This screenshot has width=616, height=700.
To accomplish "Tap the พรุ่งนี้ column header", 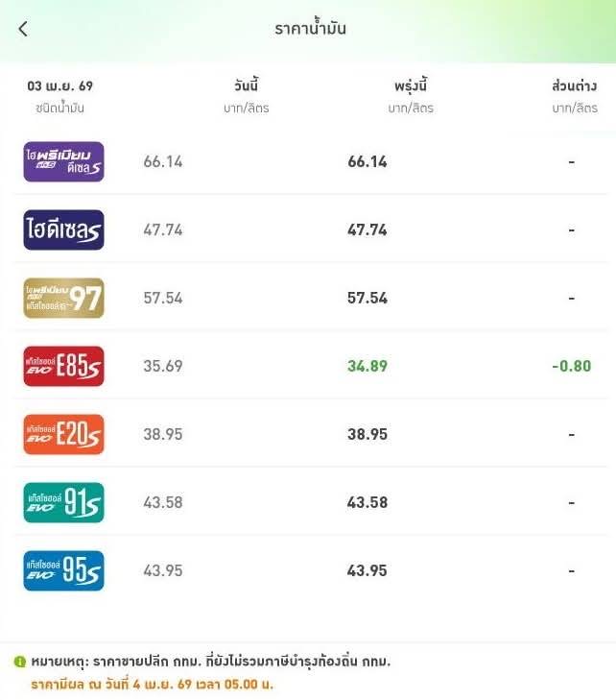I will 410,85.
